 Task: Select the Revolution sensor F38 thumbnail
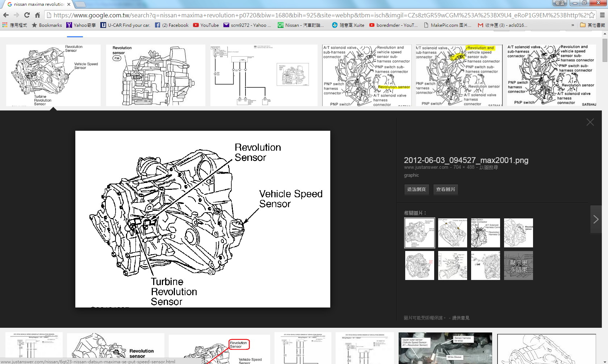tap(155, 75)
